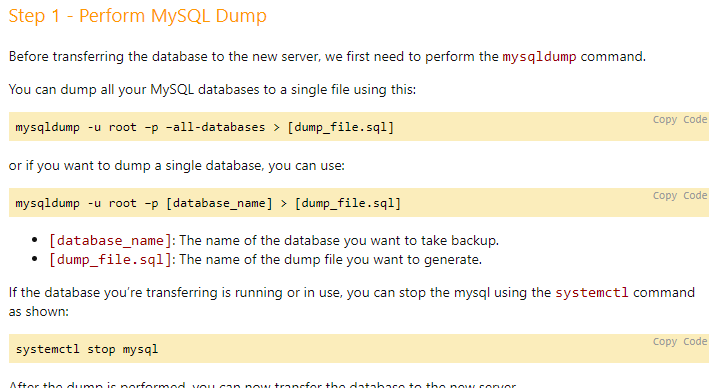Click the paragraph about dumping a single database
This screenshot has height=388, width=723.
click(x=177, y=166)
